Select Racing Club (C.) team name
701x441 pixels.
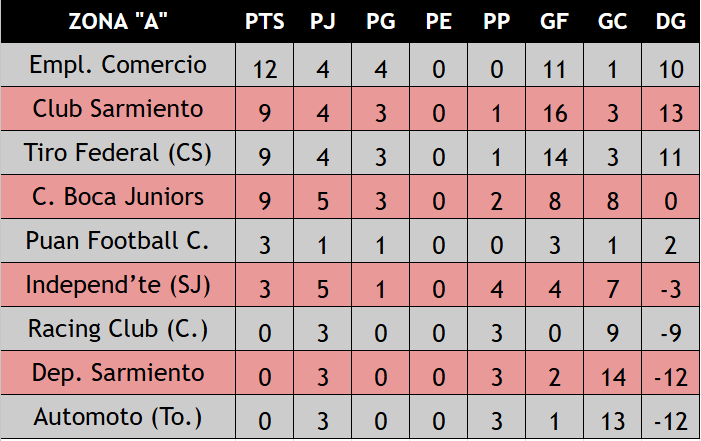point(118,329)
